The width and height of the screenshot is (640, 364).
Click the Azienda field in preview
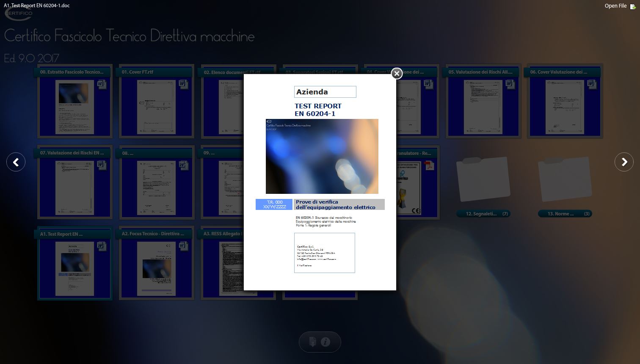point(325,92)
